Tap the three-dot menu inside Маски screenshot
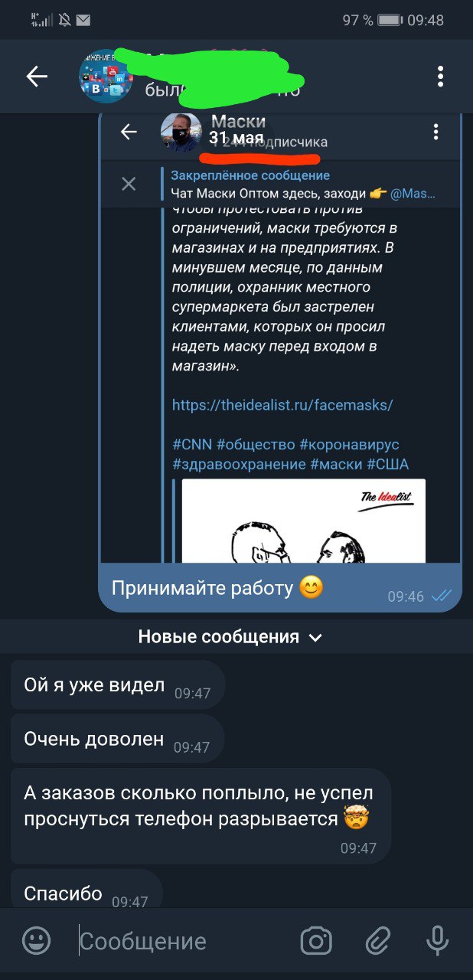Image resolution: width=473 pixels, height=980 pixels. pyautogui.click(x=435, y=132)
